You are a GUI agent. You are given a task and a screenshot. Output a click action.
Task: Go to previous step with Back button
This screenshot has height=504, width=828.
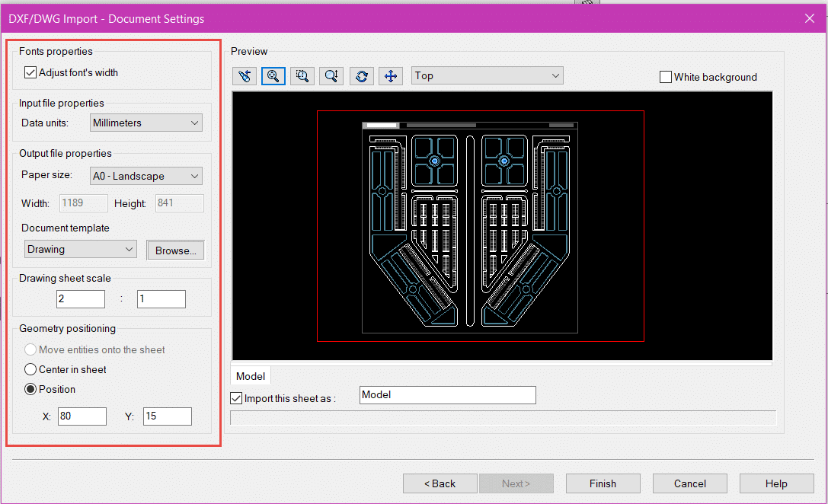tap(440, 483)
